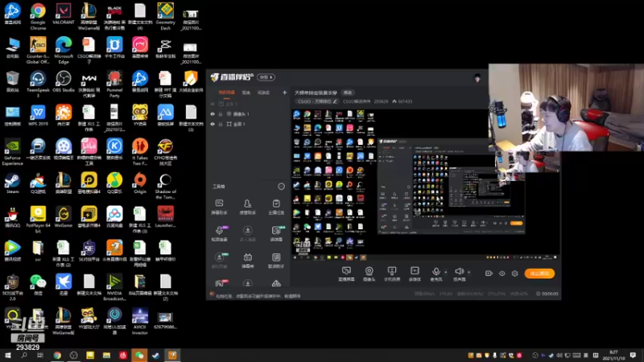Click the record camera icon beside stop button

489,274
